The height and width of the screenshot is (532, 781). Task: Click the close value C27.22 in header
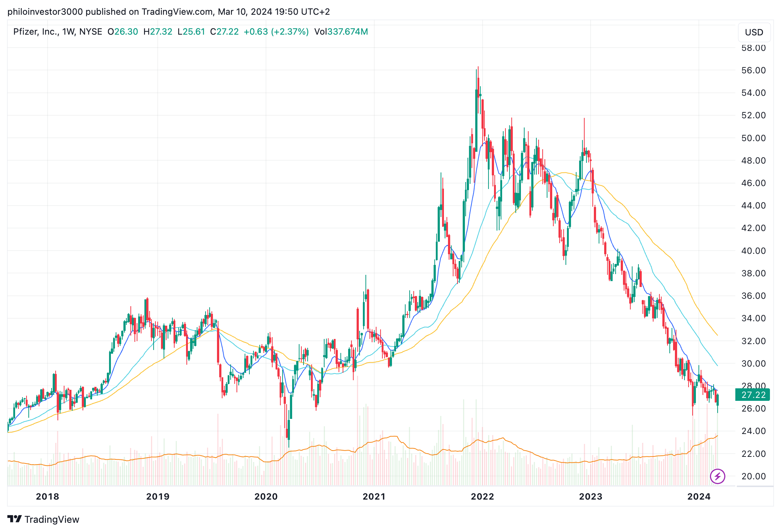tap(224, 32)
